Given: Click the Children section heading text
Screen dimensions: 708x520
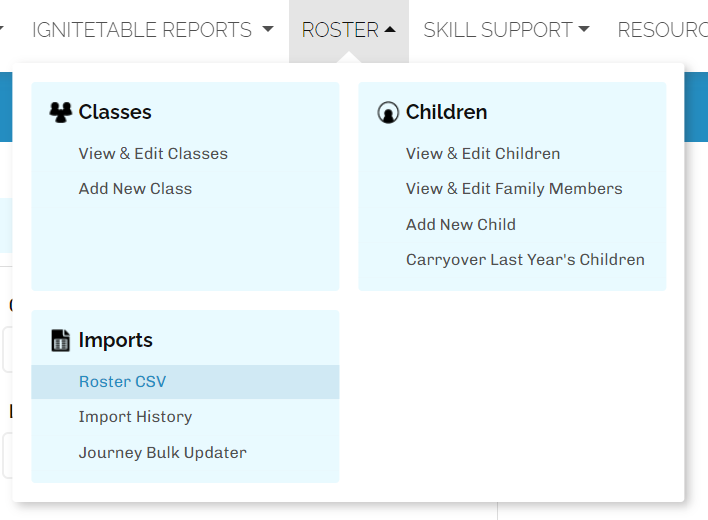Looking at the screenshot, I should click(x=446, y=112).
